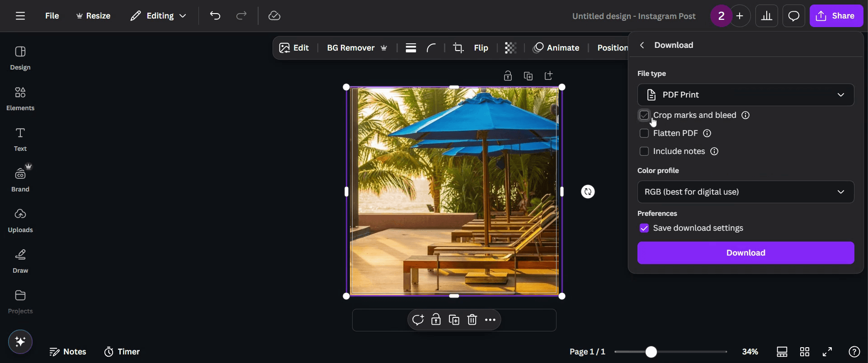Screen dimensions: 868x363
Task: Select the beach umbrella image
Action: pyautogui.click(x=454, y=191)
